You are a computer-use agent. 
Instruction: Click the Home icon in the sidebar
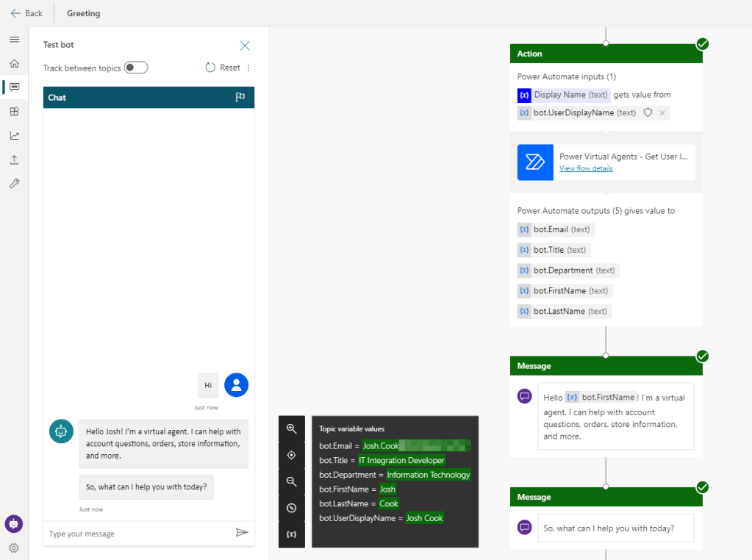pyautogui.click(x=14, y=63)
